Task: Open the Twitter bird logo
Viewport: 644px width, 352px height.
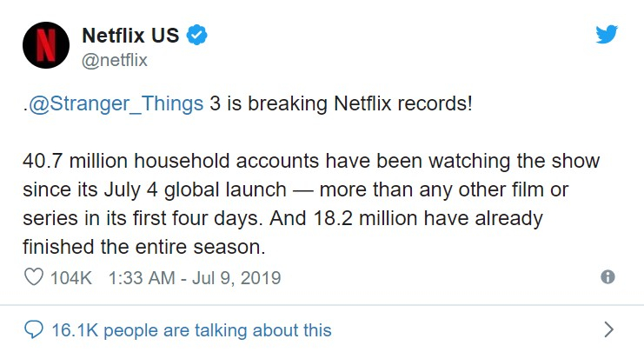Action: point(606,35)
